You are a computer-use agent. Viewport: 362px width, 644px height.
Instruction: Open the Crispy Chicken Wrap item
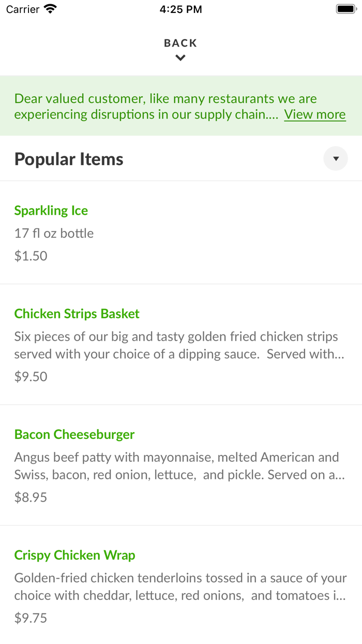coord(74,555)
